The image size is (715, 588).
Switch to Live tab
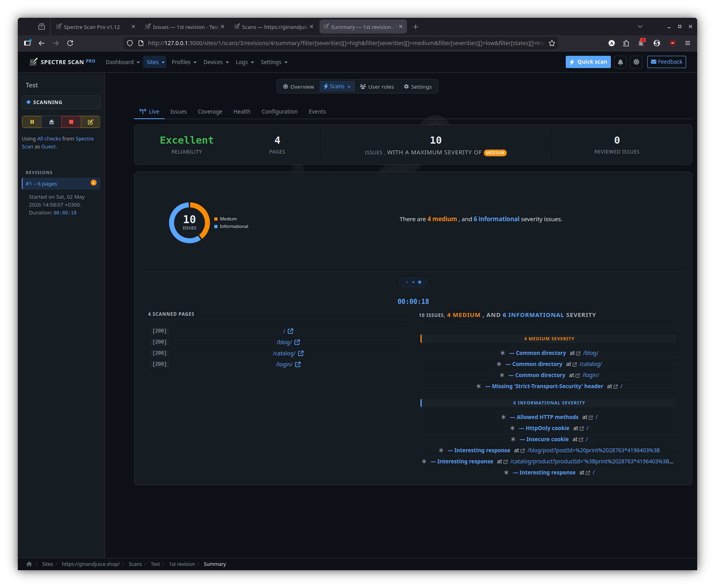tap(149, 112)
